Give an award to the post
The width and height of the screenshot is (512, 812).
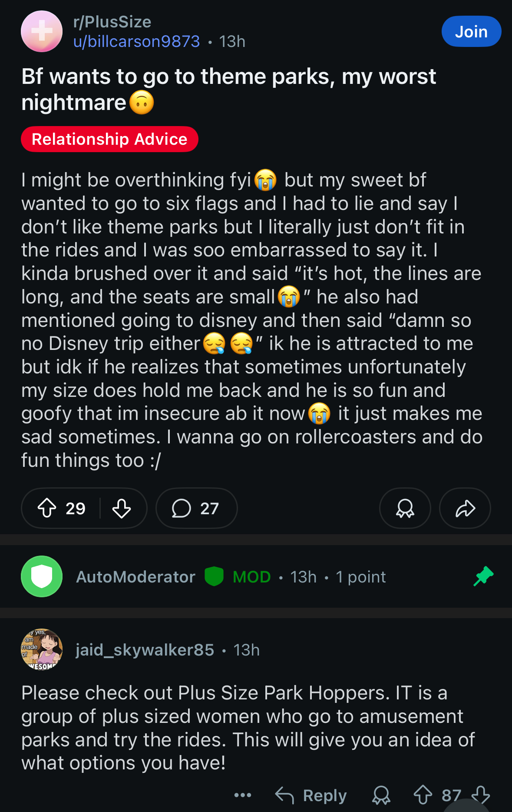coord(405,508)
